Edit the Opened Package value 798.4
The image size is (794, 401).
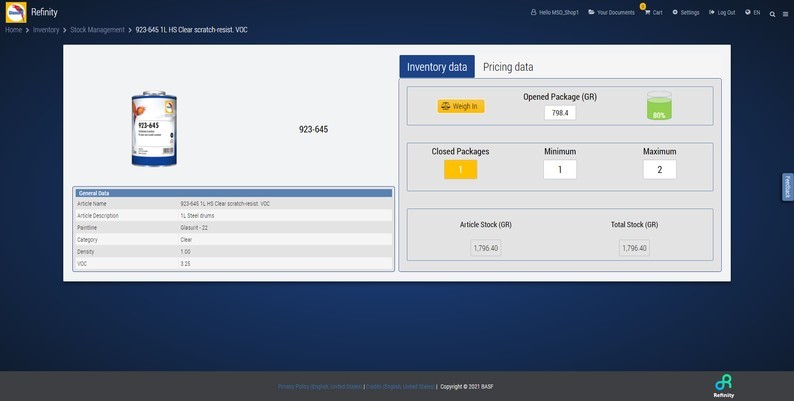tap(560, 113)
